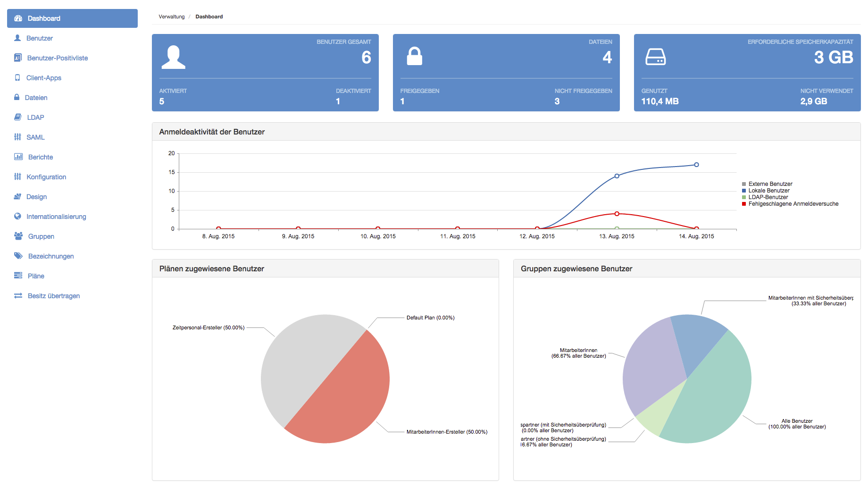Click the large user icon in Benutzer Gesamt card
This screenshot has height=486, width=868.
click(x=174, y=57)
